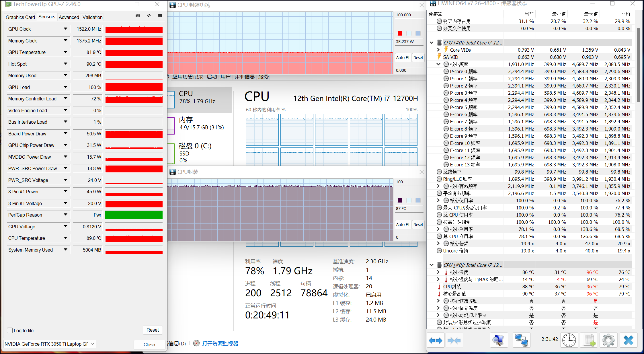Click the red color swatch in CPU封装功耗 graph
Screen dimensions: 644x354
pyautogui.click(x=400, y=33)
